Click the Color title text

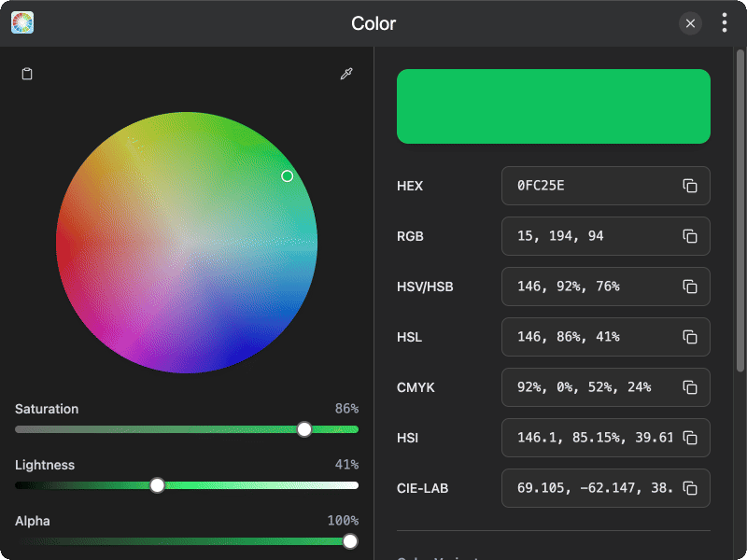[x=373, y=23]
